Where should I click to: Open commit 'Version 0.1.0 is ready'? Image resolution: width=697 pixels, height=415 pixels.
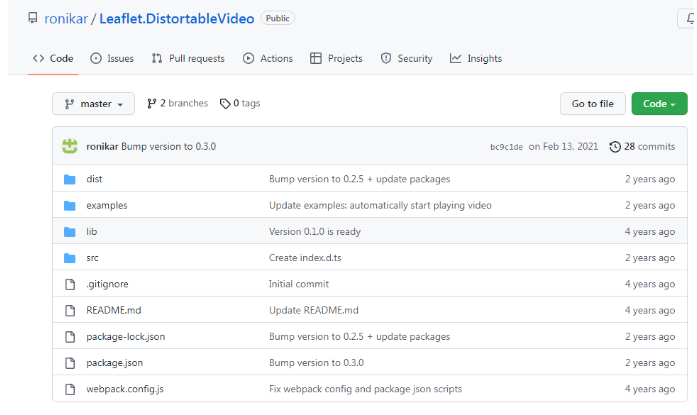(x=315, y=231)
